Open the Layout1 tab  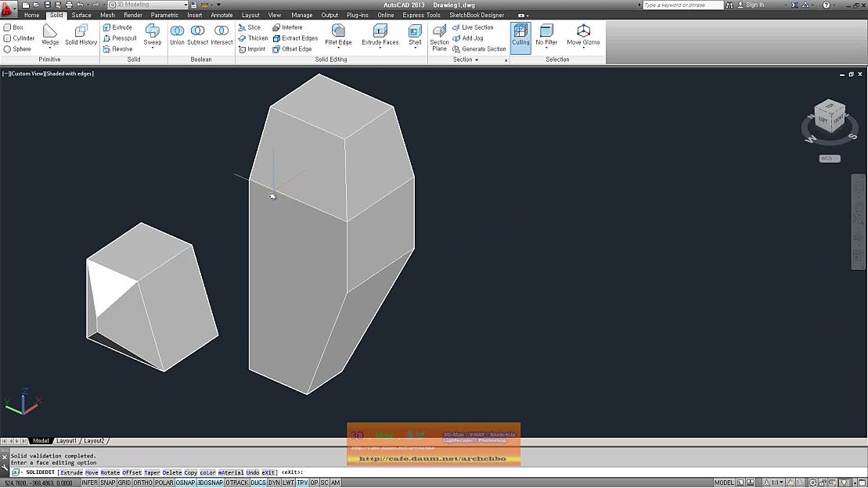67,440
